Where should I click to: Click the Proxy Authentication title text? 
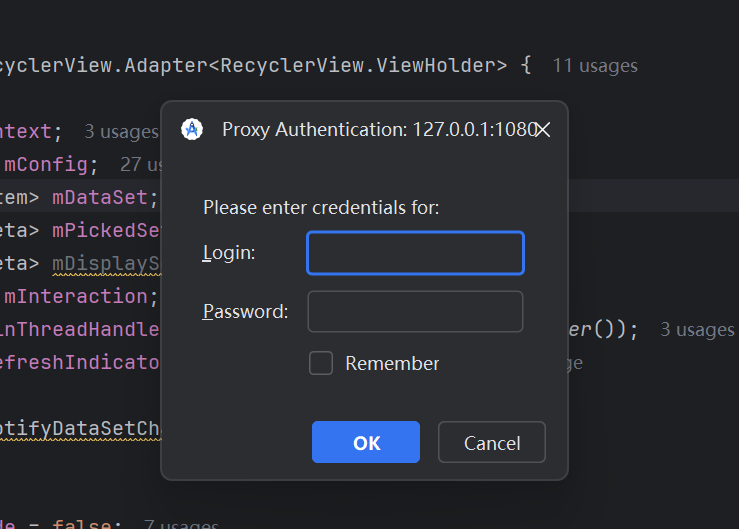(x=378, y=129)
